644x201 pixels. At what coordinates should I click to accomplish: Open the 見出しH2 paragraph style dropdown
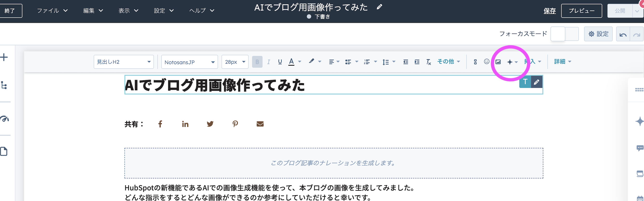[124, 62]
